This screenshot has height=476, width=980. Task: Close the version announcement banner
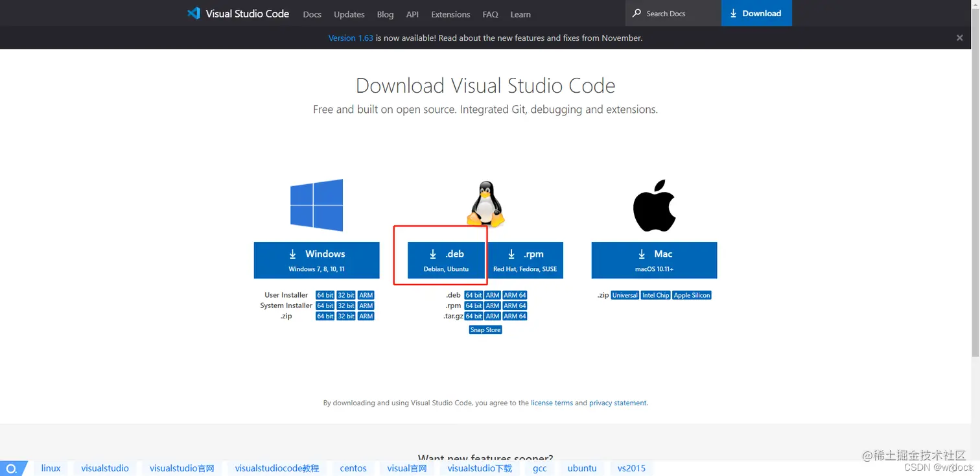pos(960,38)
